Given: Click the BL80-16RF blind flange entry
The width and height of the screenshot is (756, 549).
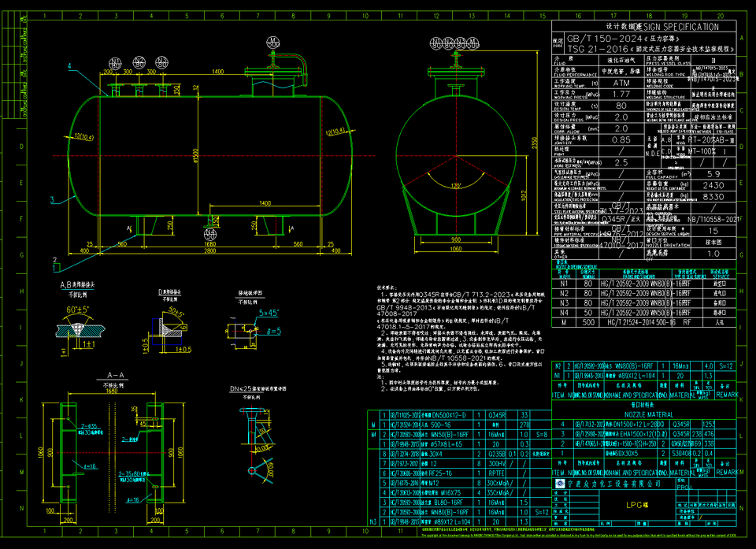Looking at the screenshot, I should (x=448, y=503).
